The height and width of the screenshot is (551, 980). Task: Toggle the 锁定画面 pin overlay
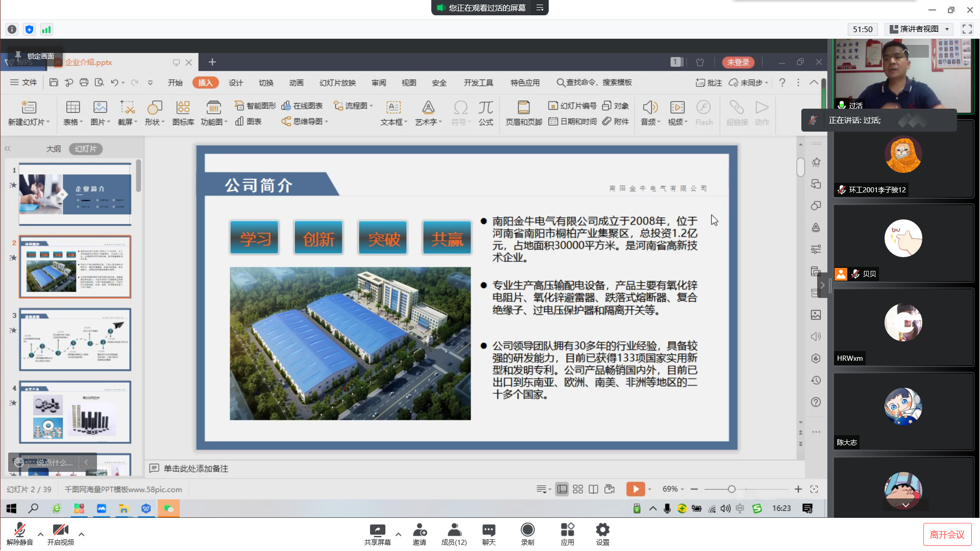tap(34, 56)
